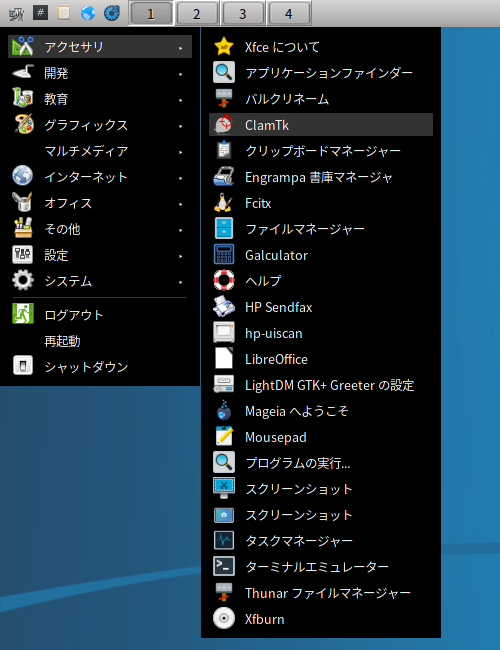Click the クリップボードマネージャー label
The height and width of the screenshot is (650, 500).
click(323, 150)
